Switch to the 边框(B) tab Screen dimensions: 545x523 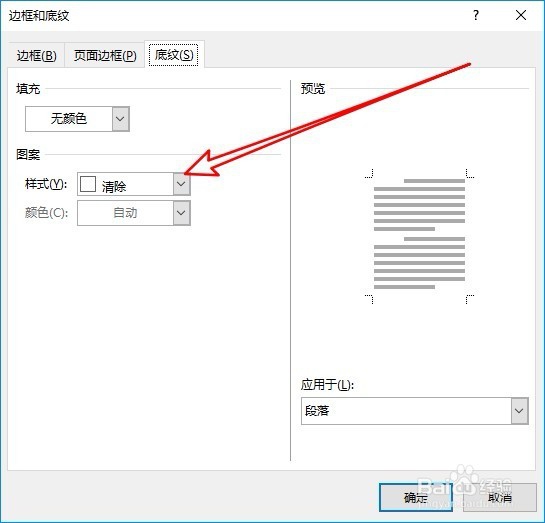(x=36, y=55)
